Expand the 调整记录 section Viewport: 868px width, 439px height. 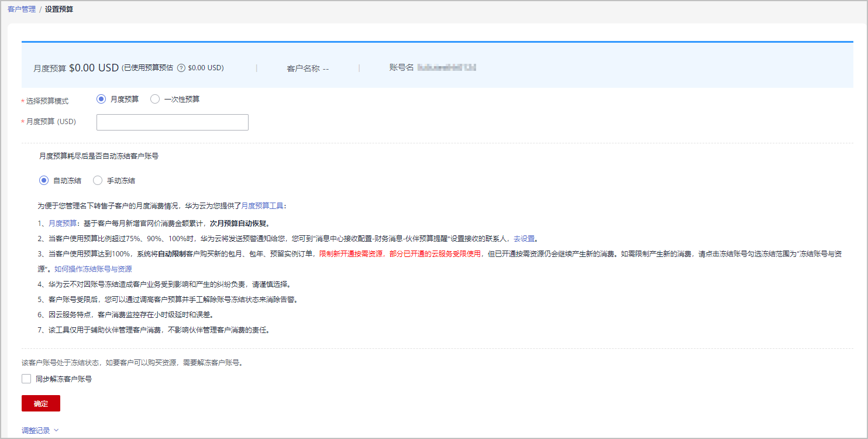(36, 430)
